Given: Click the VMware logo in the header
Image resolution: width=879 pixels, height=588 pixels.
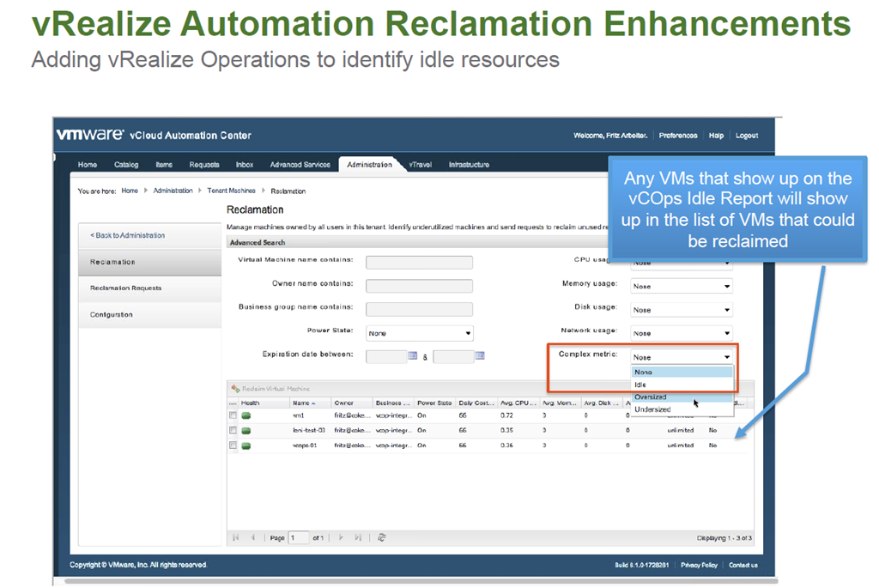Looking at the screenshot, I should click(89, 135).
